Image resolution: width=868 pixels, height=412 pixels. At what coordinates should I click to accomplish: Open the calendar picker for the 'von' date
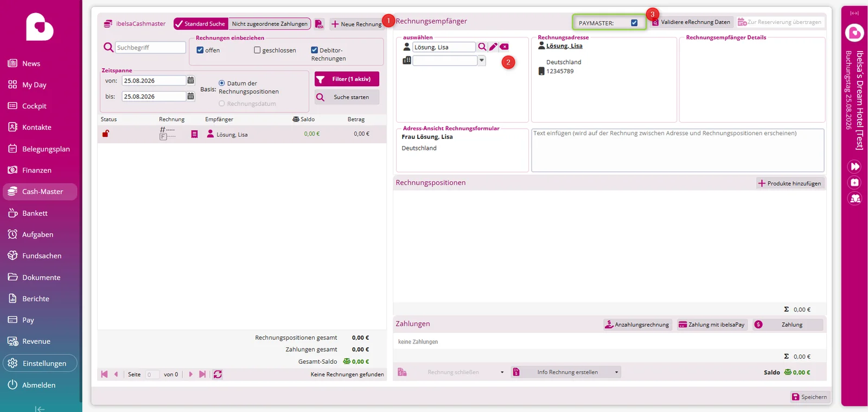(190, 80)
